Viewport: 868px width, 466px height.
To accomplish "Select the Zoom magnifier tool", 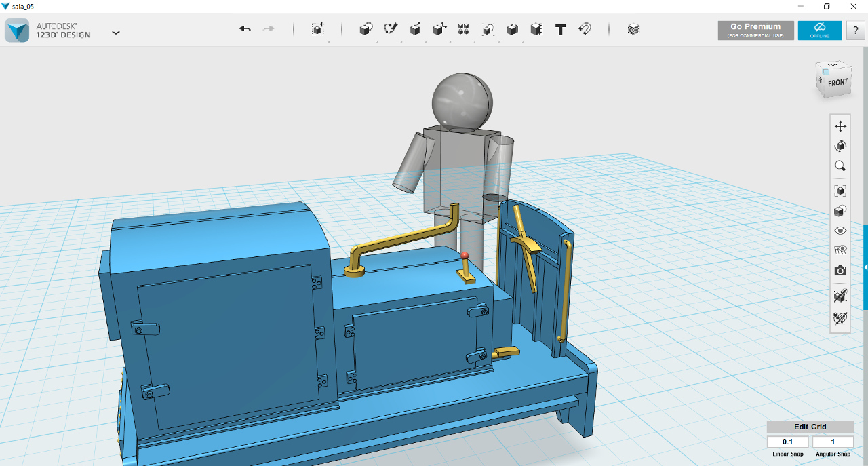I will [x=840, y=166].
